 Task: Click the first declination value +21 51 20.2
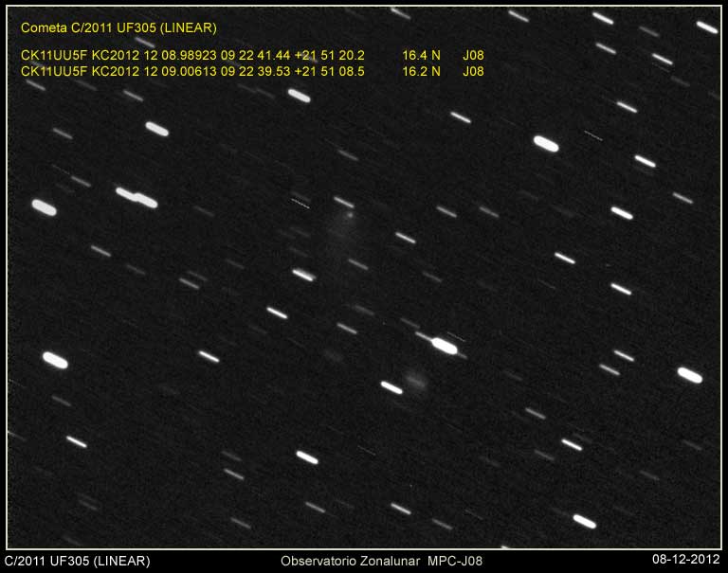[330, 56]
